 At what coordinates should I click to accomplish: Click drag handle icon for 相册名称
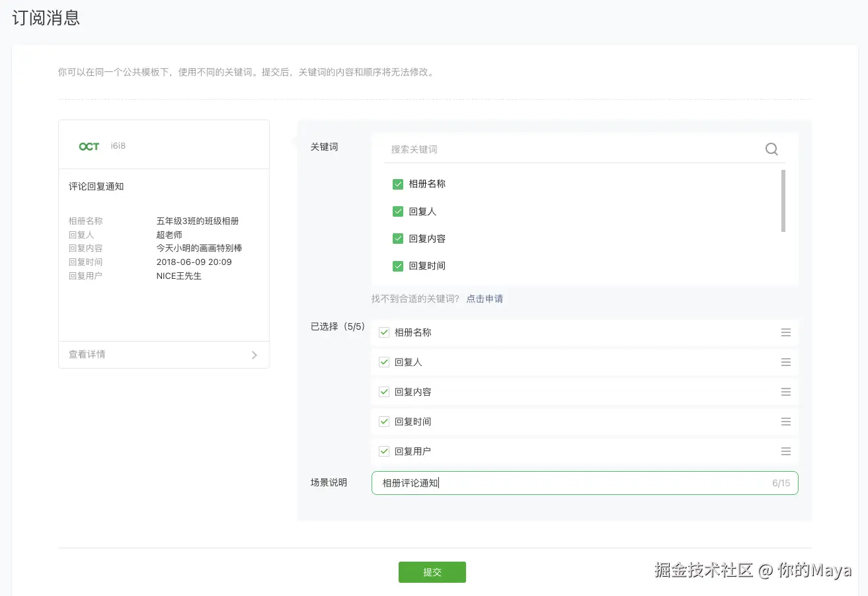(x=786, y=332)
